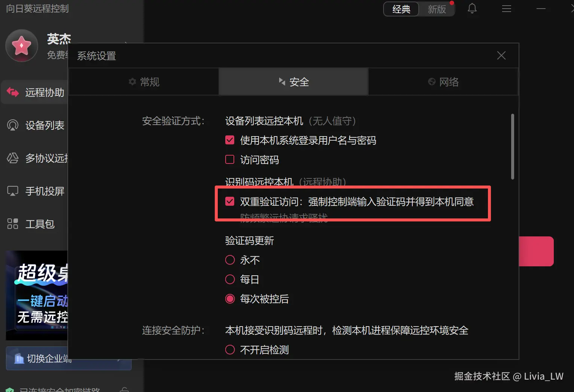Click the 验证码更新 heading

click(250, 241)
